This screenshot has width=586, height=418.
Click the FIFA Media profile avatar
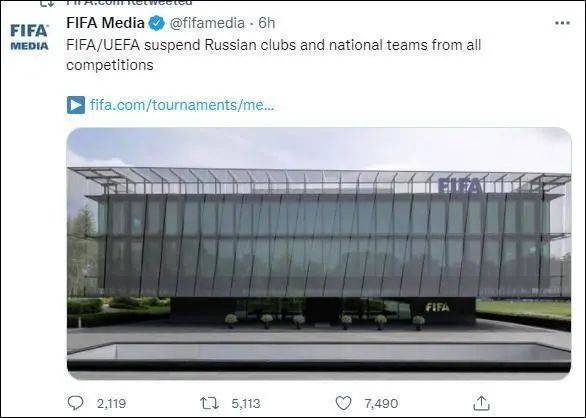point(29,37)
